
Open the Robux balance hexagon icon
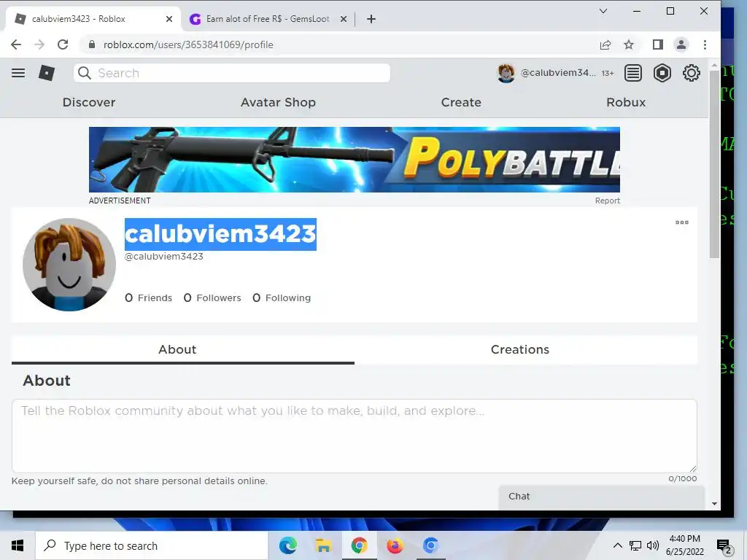pyautogui.click(x=662, y=73)
